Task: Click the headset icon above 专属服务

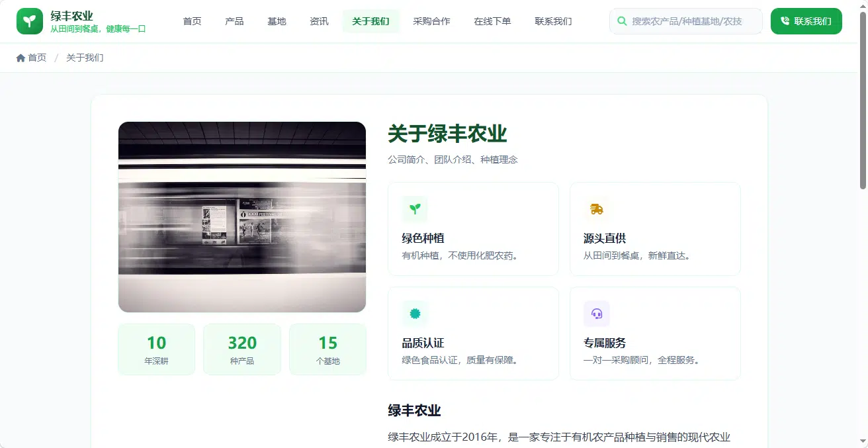Action: point(597,314)
